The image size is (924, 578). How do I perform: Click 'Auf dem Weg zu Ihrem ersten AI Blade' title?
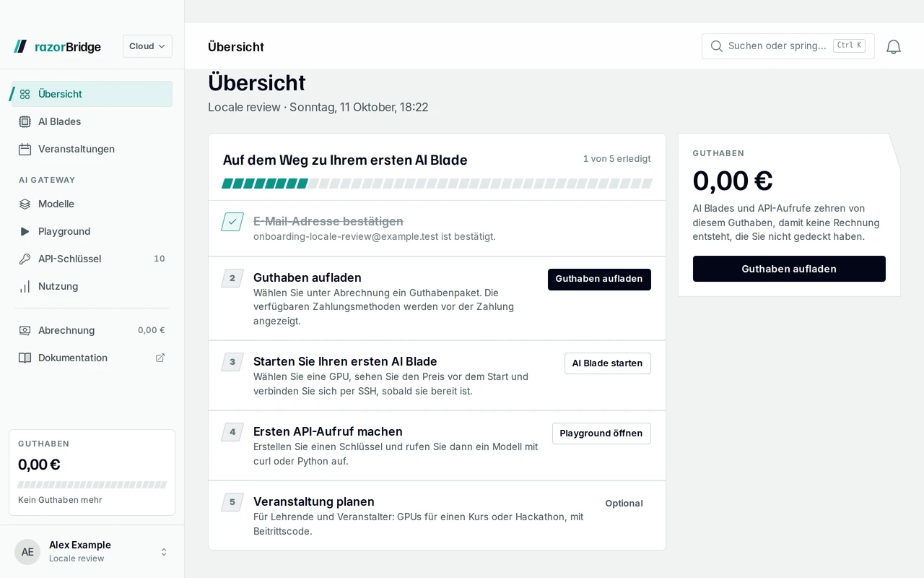tap(345, 160)
